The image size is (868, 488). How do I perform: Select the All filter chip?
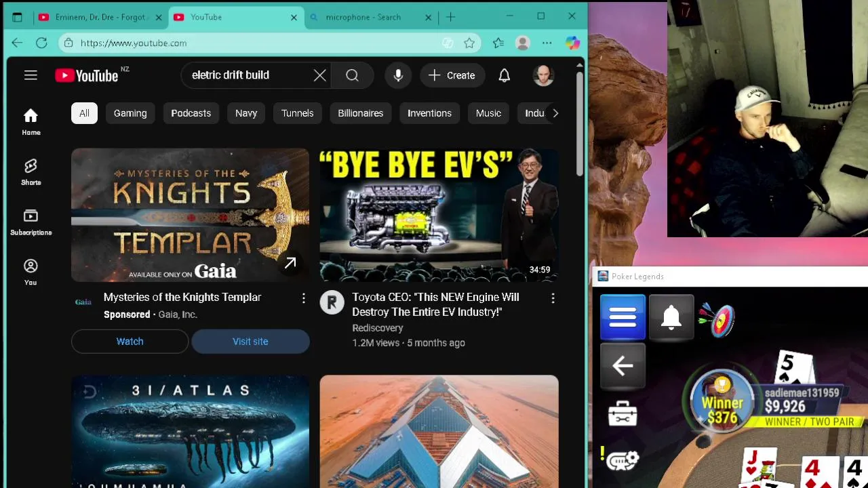coord(84,113)
